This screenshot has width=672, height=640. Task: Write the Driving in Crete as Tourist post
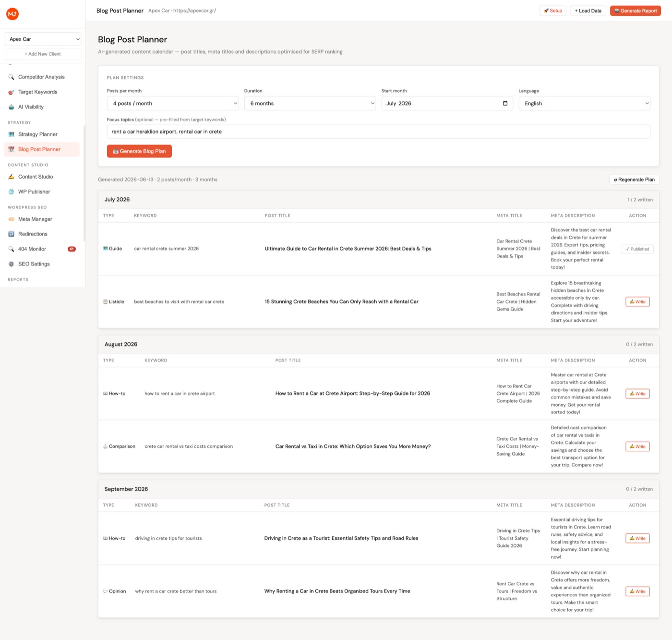point(637,539)
